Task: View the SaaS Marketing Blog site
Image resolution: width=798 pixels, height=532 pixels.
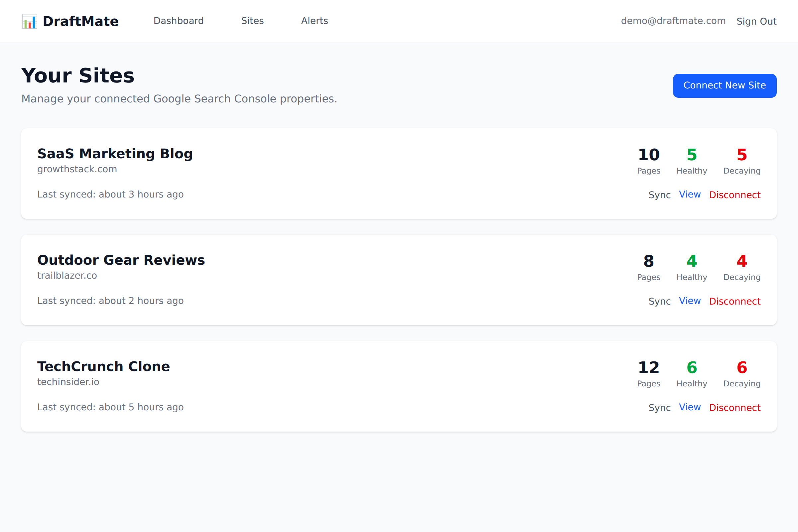Action: click(x=689, y=194)
